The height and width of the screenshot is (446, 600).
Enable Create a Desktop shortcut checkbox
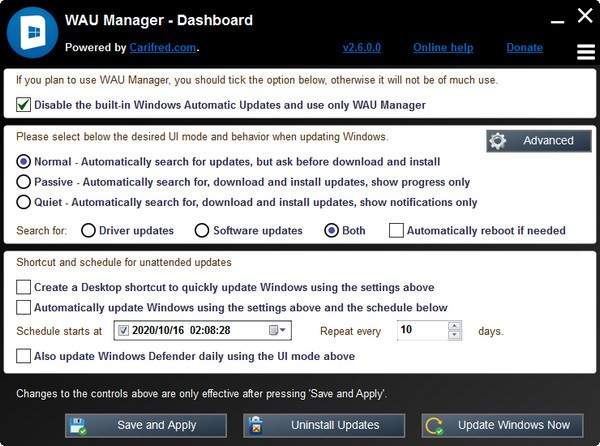tap(24, 287)
